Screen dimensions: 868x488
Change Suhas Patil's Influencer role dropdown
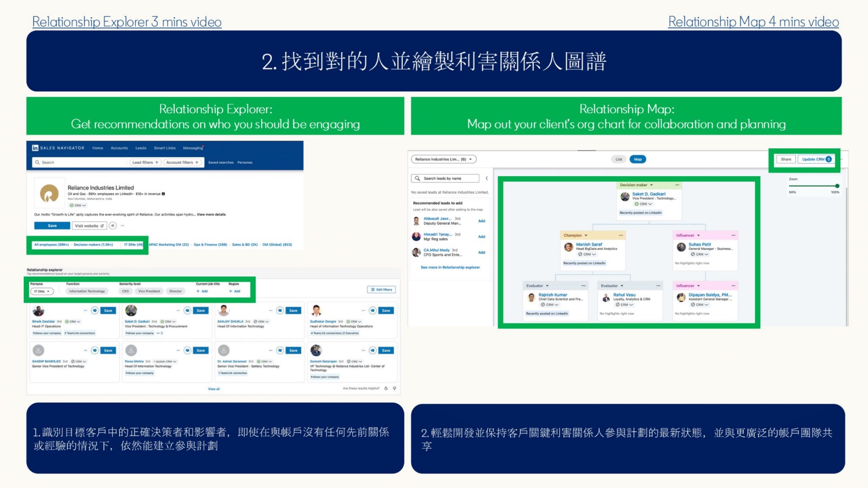(688, 235)
